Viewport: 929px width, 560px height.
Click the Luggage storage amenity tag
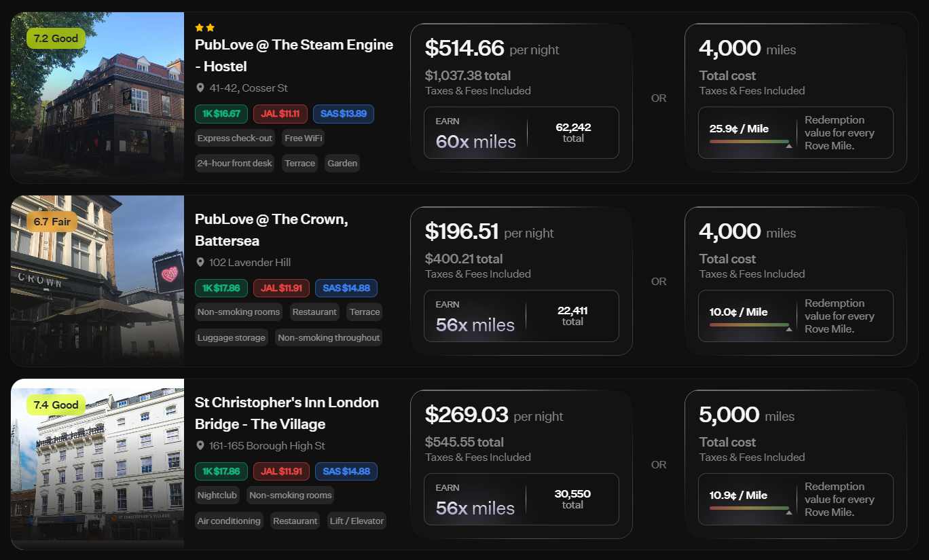[x=231, y=338]
